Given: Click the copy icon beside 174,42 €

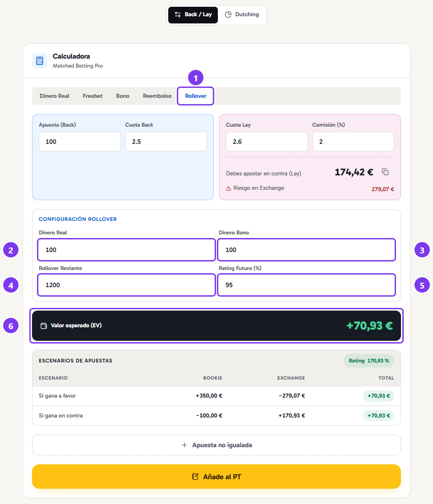Looking at the screenshot, I should (385, 172).
